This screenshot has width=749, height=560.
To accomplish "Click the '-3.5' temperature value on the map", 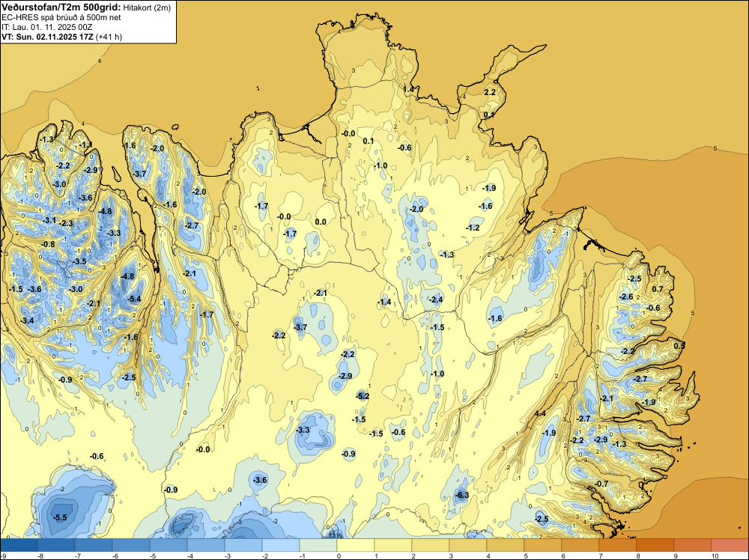I will [80, 261].
